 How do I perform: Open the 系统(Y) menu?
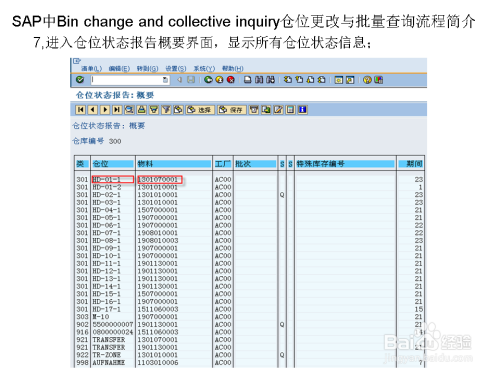204,68
